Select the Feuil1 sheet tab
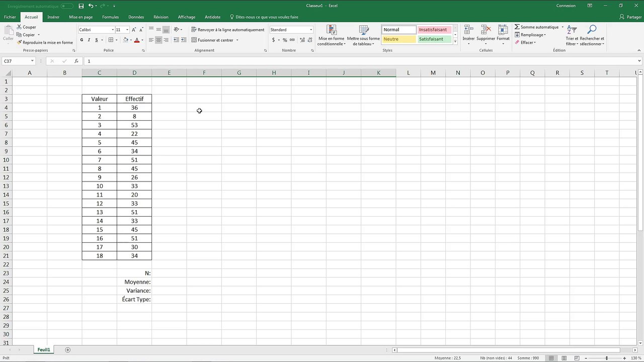Screen dimensions: 644x362 (x=44, y=349)
